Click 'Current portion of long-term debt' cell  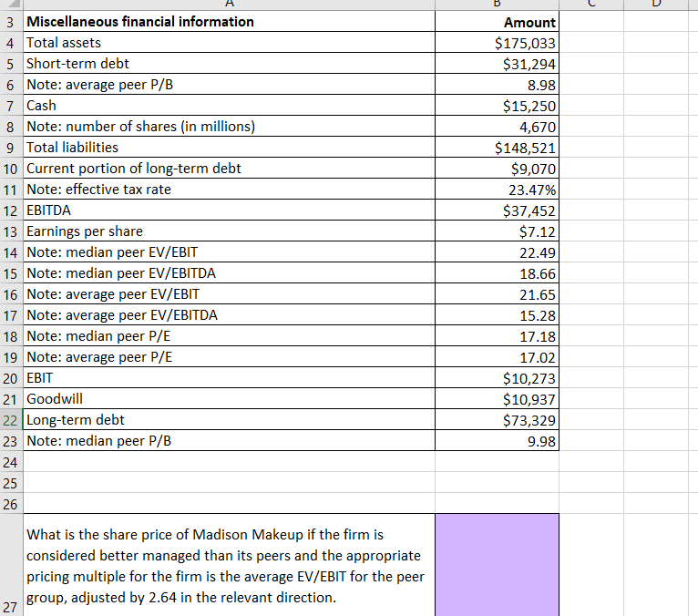click(229, 168)
